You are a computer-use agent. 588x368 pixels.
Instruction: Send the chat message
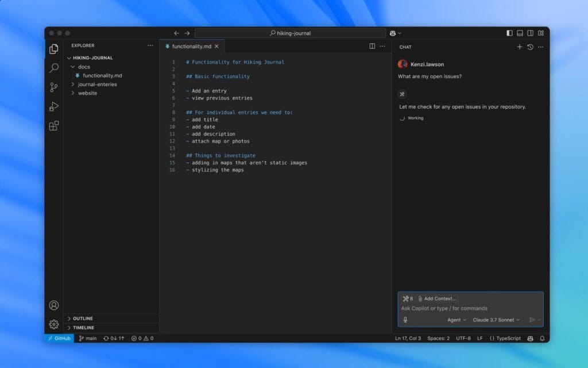(x=532, y=320)
